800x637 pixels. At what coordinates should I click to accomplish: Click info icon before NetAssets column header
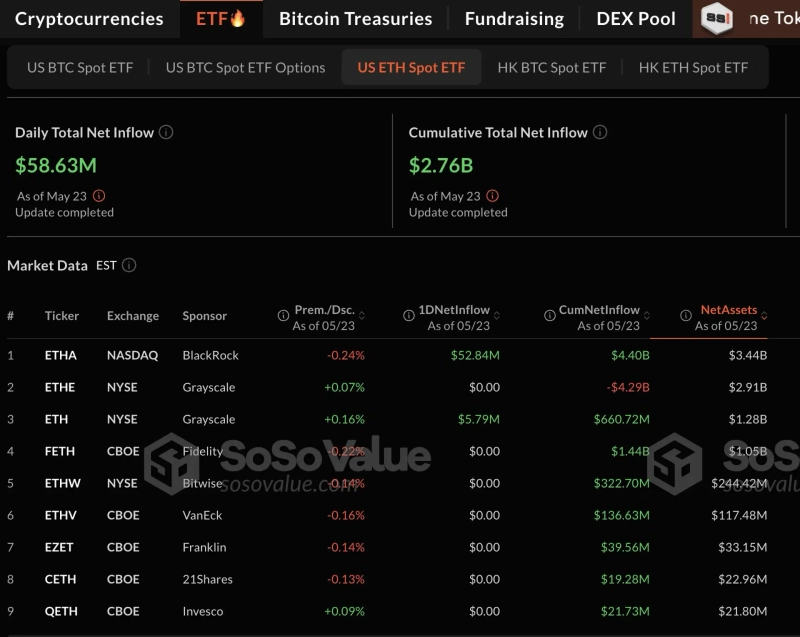[686, 316]
